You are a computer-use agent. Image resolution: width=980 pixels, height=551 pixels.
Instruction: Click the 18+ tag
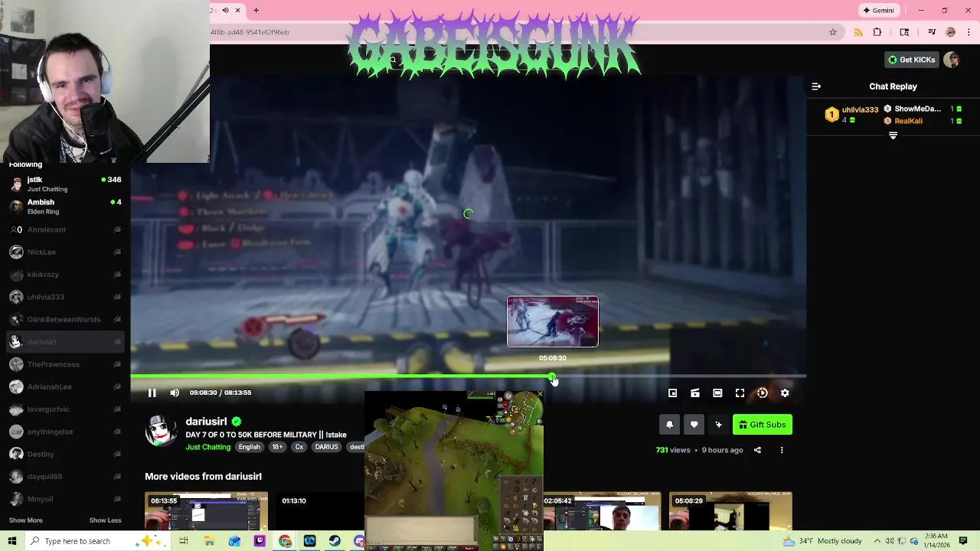277,447
